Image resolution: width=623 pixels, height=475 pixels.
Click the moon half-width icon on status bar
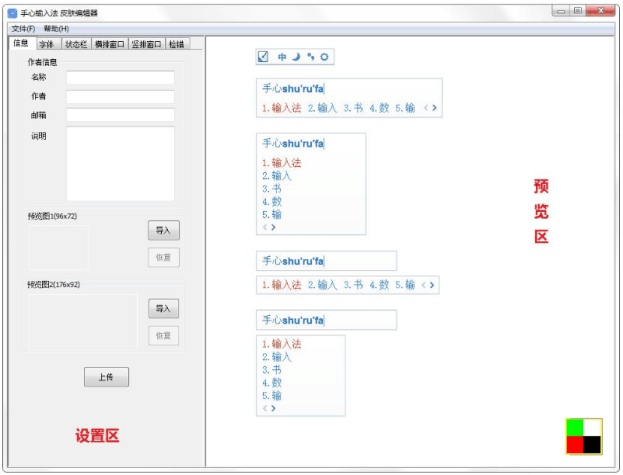click(x=296, y=57)
